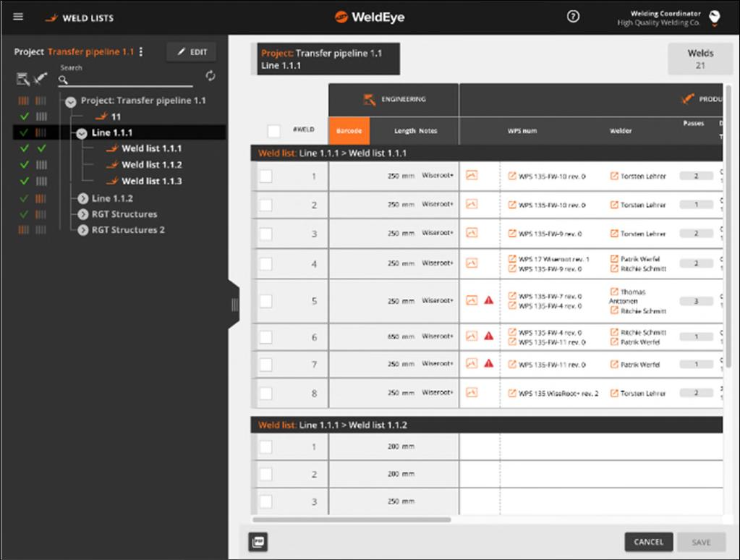This screenshot has width=740, height=560.
Task: Select the production torch filter icon
Action: [41, 78]
